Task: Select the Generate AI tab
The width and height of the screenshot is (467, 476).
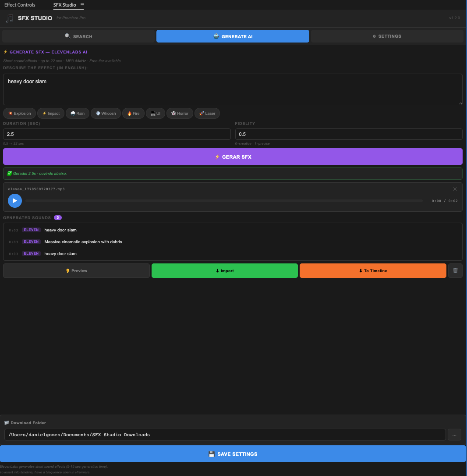Action: point(233,36)
